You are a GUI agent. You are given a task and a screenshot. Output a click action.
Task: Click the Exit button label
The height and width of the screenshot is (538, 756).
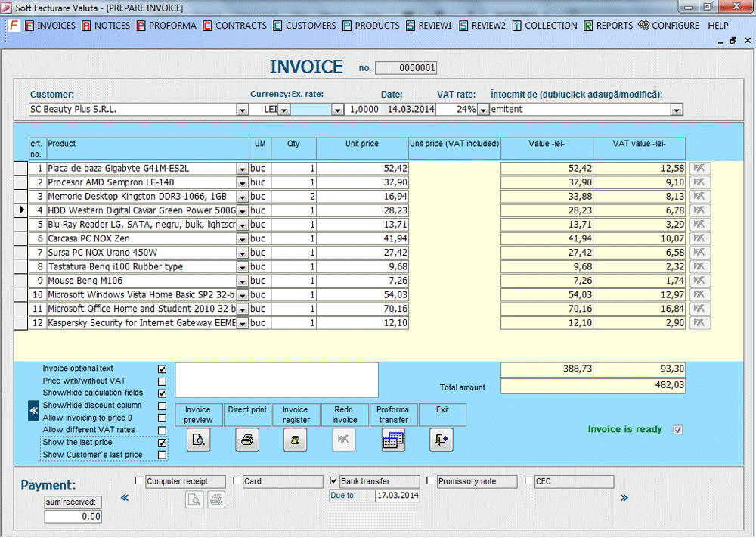tap(442, 415)
